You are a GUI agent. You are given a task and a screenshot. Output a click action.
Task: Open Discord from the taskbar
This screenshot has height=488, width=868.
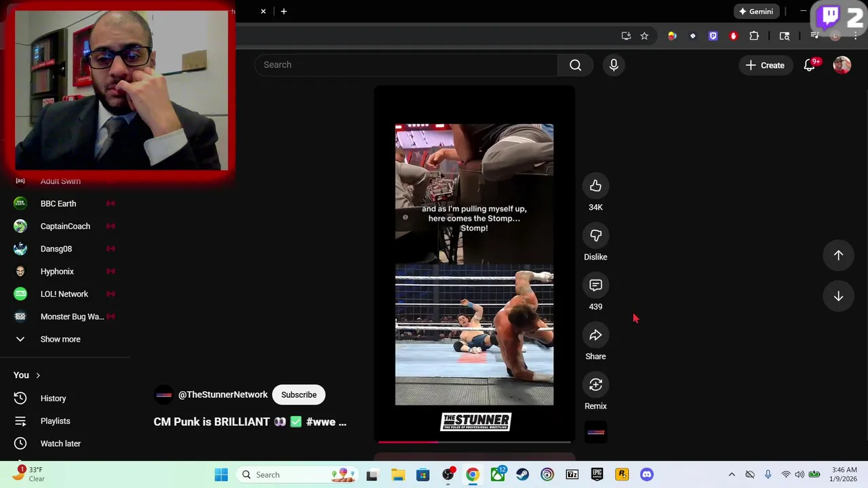(647, 474)
